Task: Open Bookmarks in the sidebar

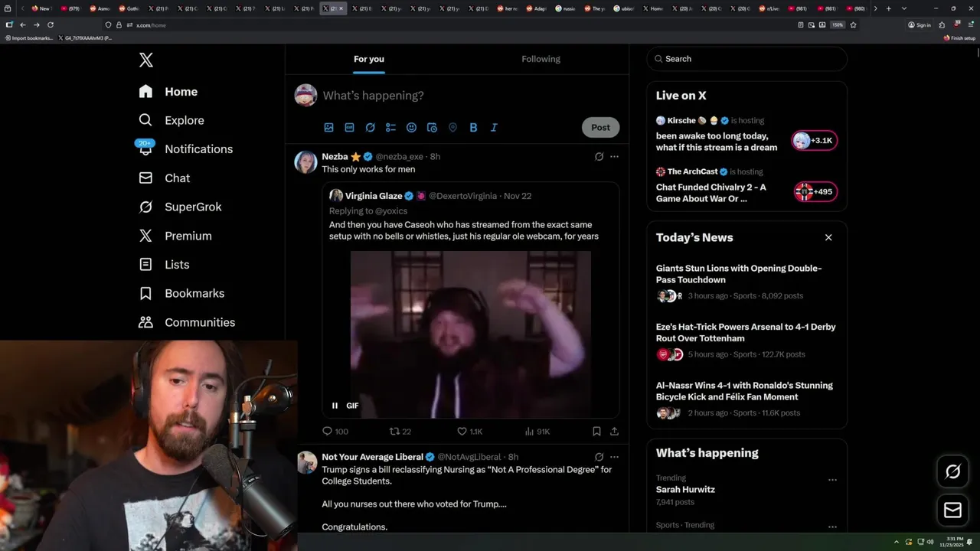Action: [181, 293]
